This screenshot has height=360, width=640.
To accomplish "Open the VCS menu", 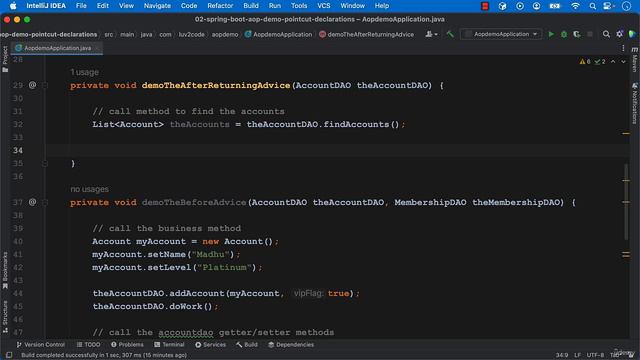I will pos(324,6).
